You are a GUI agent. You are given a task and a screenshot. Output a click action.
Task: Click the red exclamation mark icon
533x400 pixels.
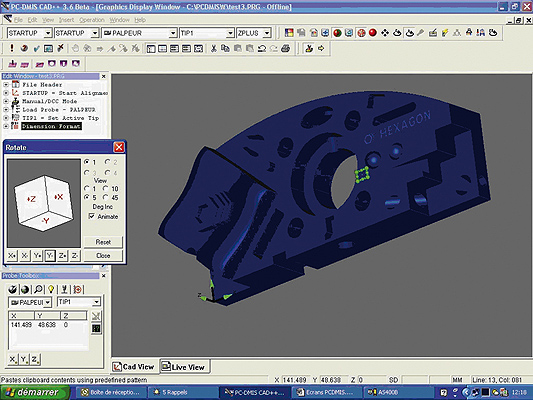[12, 48]
